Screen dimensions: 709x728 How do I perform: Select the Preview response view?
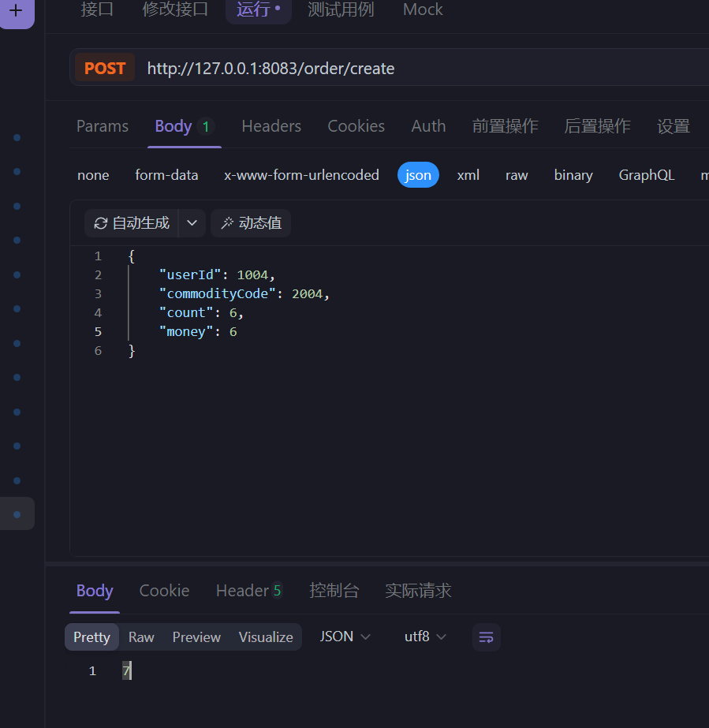[x=196, y=637]
